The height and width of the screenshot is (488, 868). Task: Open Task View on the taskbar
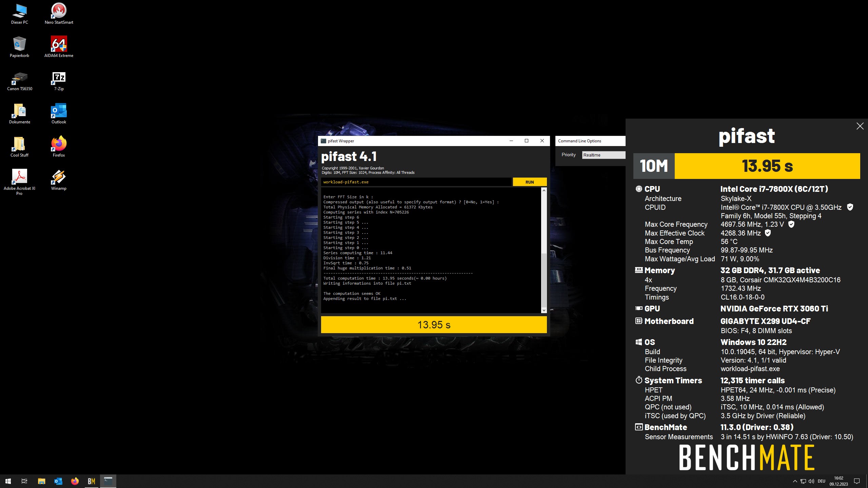(x=24, y=481)
